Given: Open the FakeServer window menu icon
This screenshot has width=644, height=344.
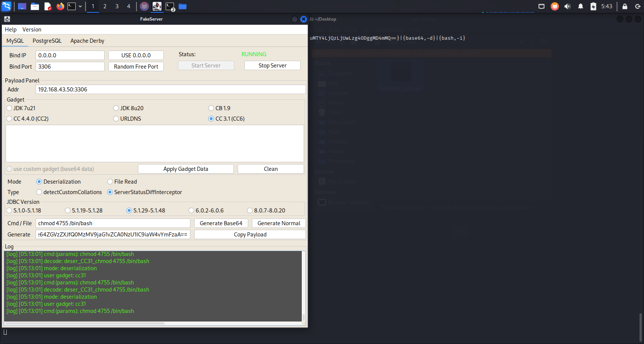Looking at the screenshot, I should pyautogui.click(x=7, y=19).
